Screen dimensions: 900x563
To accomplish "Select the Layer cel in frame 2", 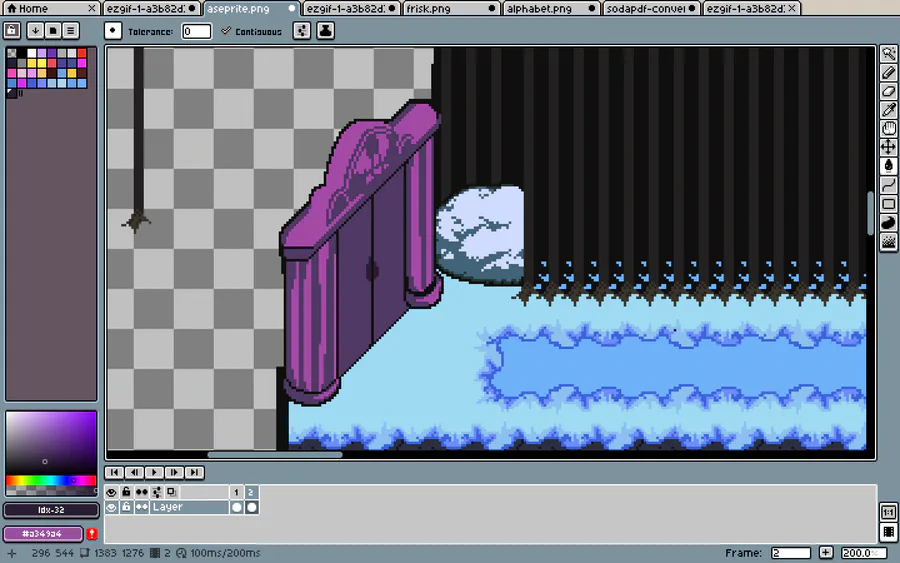I will 251,507.
